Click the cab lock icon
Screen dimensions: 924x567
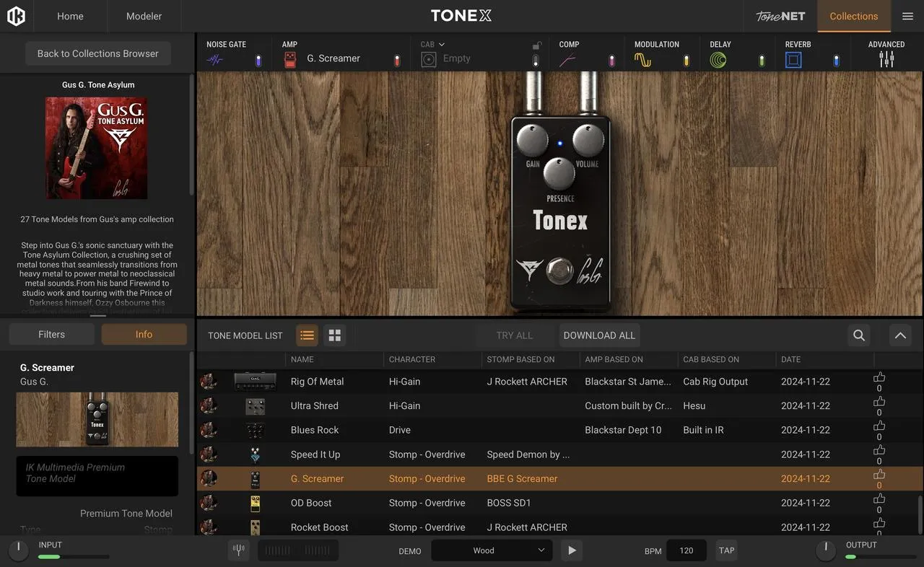coord(536,45)
